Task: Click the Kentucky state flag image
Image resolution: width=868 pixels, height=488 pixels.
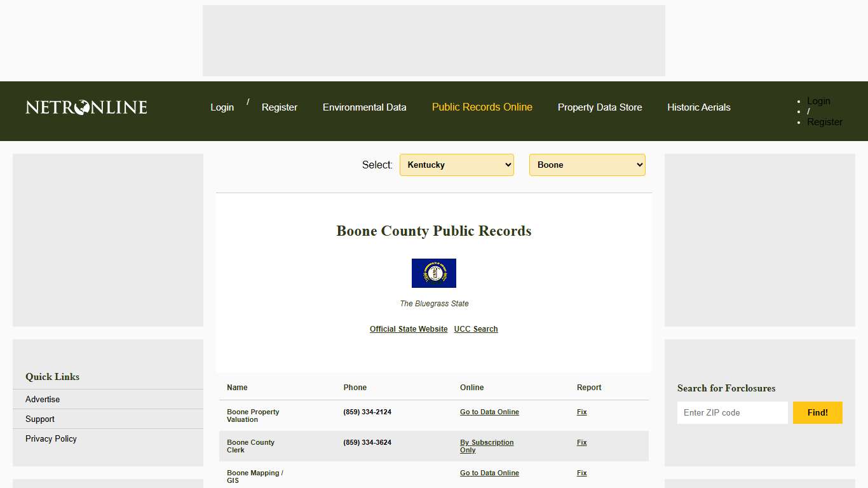Action: point(434,273)
